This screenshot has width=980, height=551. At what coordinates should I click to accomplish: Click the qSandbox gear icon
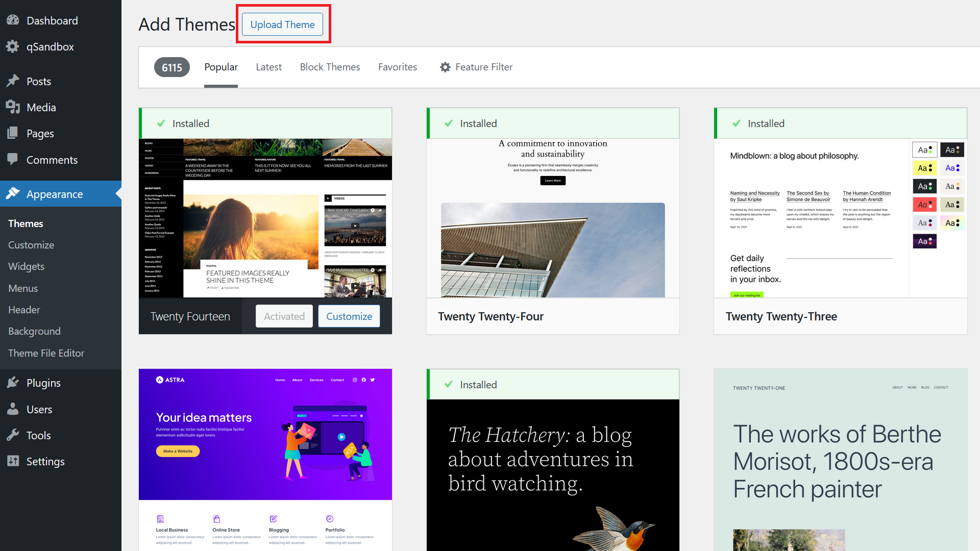tap(13, 46)
